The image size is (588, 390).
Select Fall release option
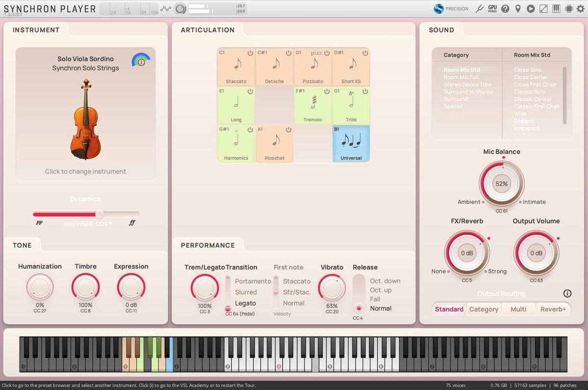click(x=375, y=299)
